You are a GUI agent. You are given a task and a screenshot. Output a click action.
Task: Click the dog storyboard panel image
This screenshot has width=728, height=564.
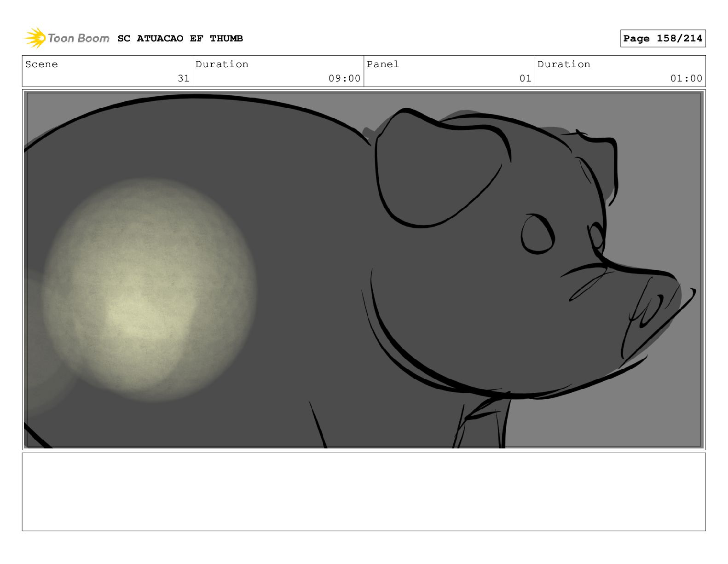pos(364,270)
